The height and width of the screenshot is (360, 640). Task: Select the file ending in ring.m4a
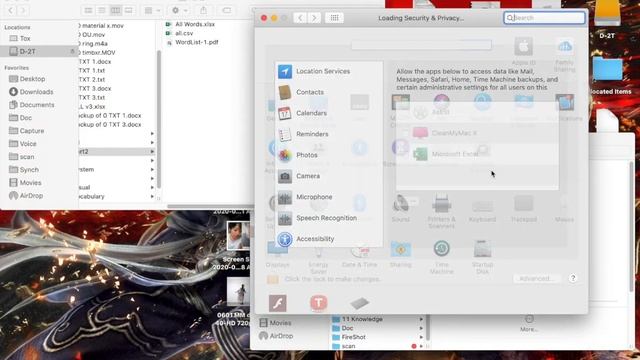coord(93,43)
